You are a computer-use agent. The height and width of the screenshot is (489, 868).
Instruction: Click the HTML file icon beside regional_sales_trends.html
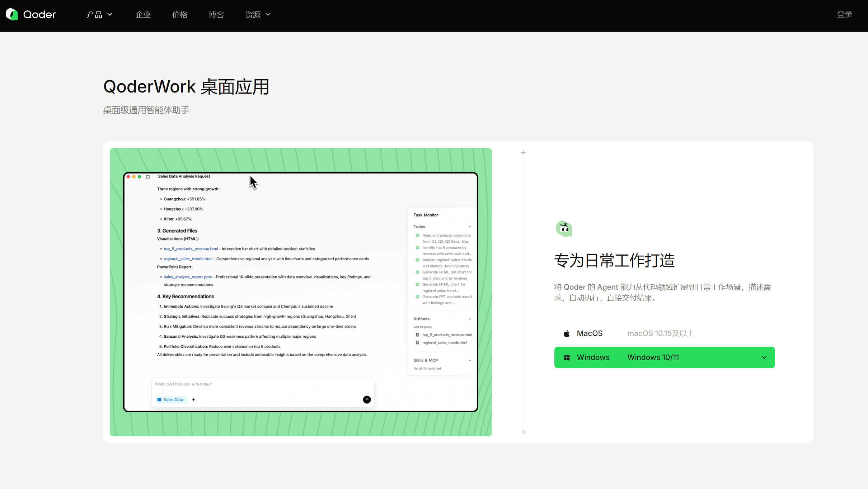(x=417, y=342)
